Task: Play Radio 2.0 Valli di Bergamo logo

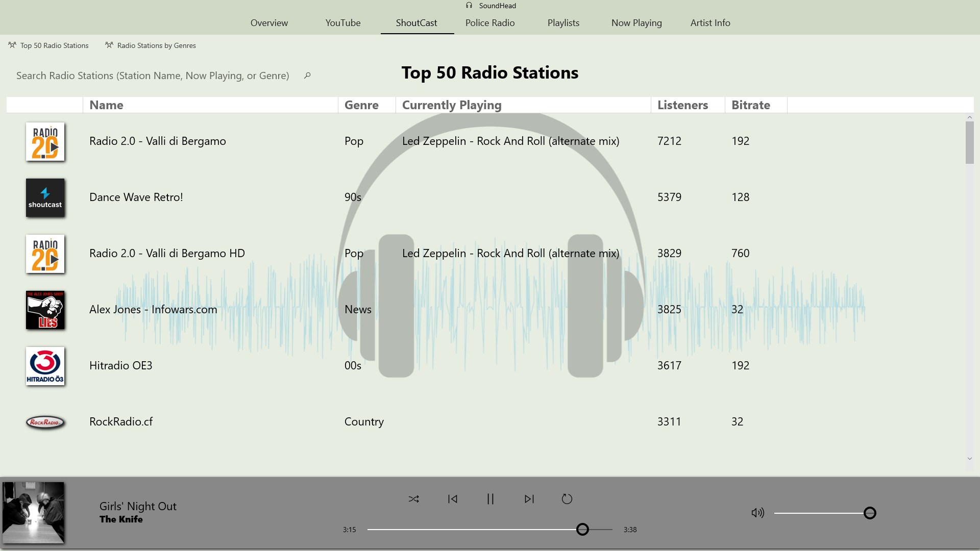Action: pyautogui.click(x=45, y=141)
